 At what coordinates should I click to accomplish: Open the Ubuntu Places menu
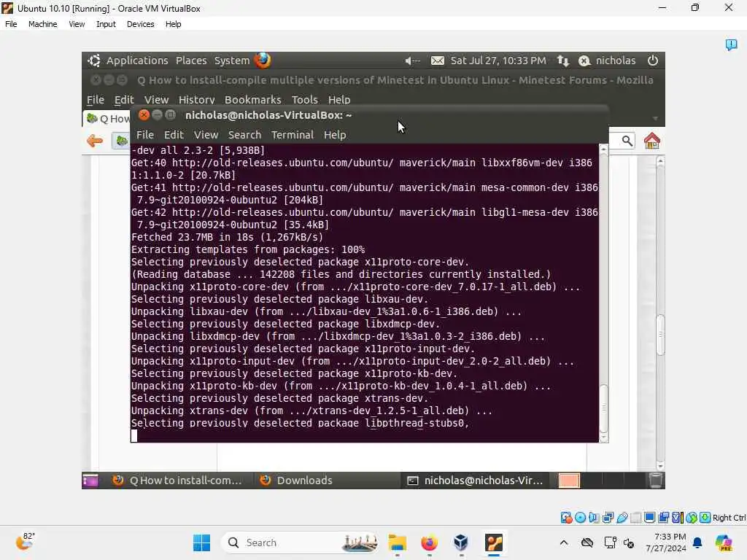click(191, 61)
